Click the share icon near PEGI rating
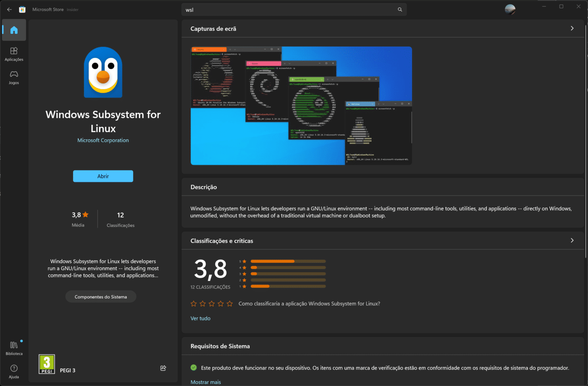588x386 pixels. tap(163, 368)
